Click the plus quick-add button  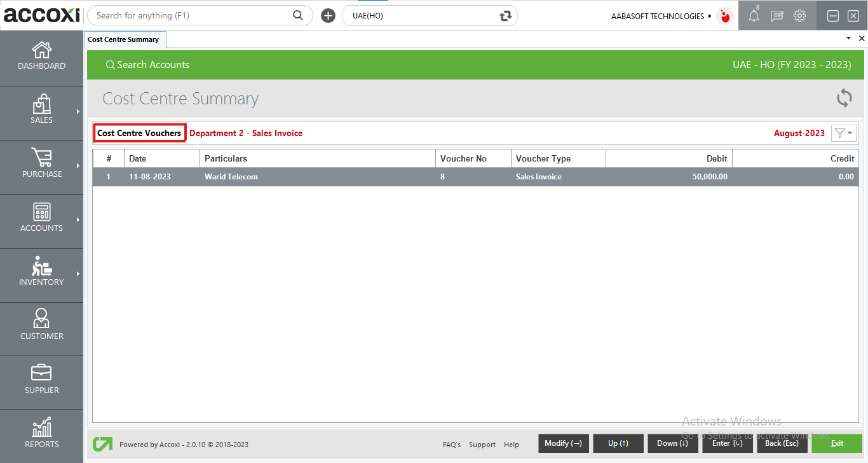pyautogui.click(x=328, y=16)
